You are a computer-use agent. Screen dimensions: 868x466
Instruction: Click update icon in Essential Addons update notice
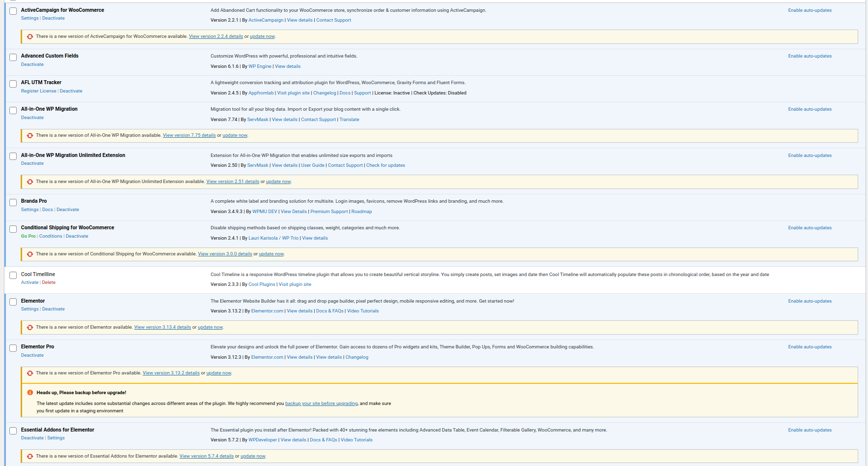30,456
